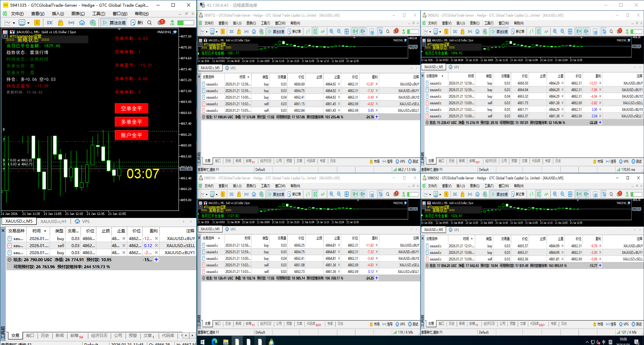Click green connection level bar in 5941335

(186, 23)
